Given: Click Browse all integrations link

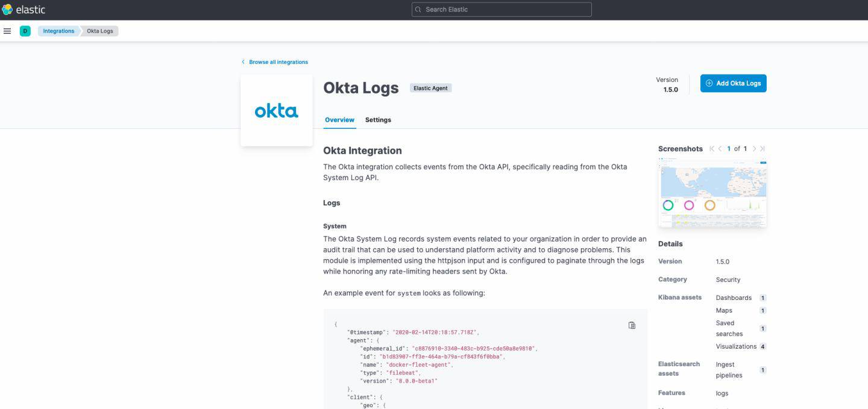Looking at the screenshot, I should (278, 62).
